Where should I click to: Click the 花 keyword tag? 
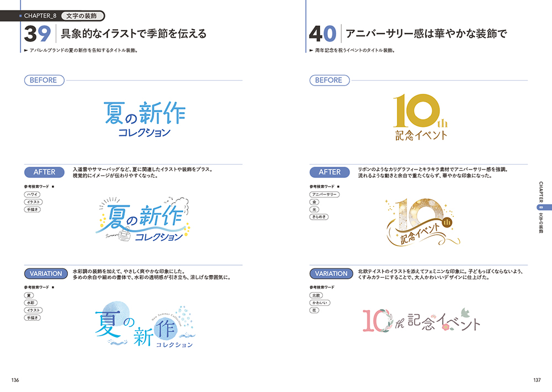click(314, 311)
